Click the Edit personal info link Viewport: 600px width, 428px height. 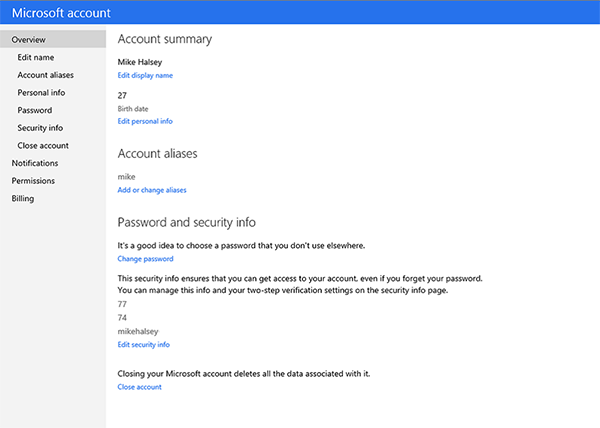click(x=145, y=121)
